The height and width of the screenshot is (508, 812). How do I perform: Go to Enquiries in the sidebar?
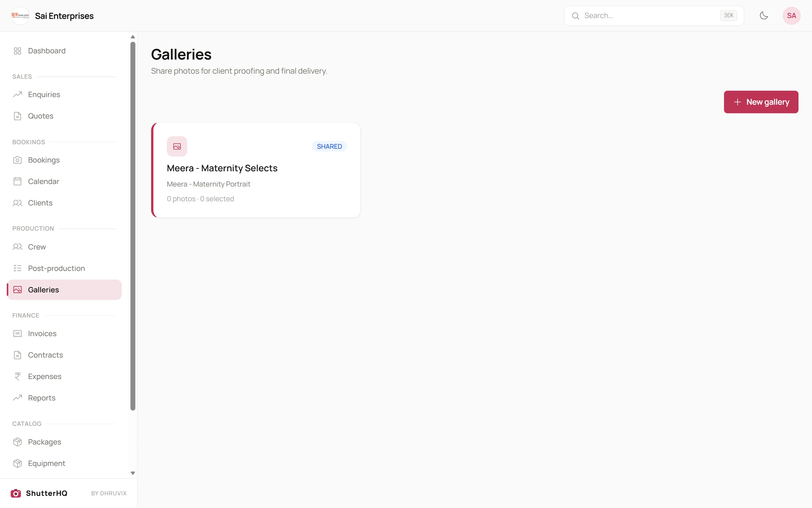pyautogui.click(x=64, y=95)
